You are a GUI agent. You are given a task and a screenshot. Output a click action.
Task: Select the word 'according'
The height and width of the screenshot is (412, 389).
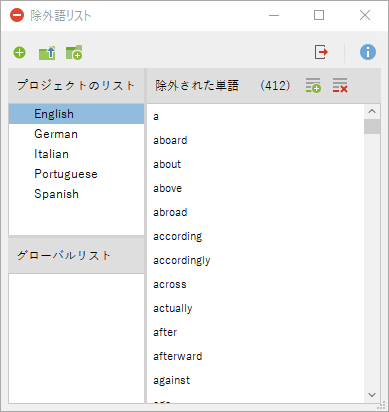coord(255,237)
